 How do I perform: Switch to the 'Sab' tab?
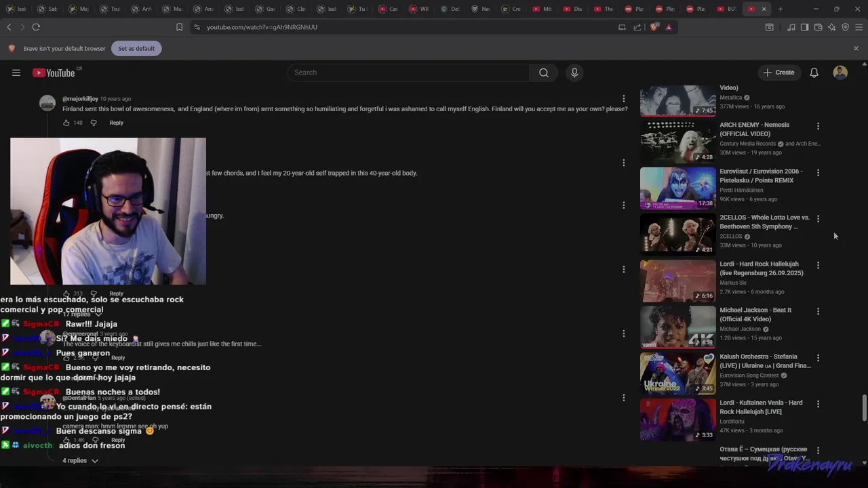click(x=47, y=9)
